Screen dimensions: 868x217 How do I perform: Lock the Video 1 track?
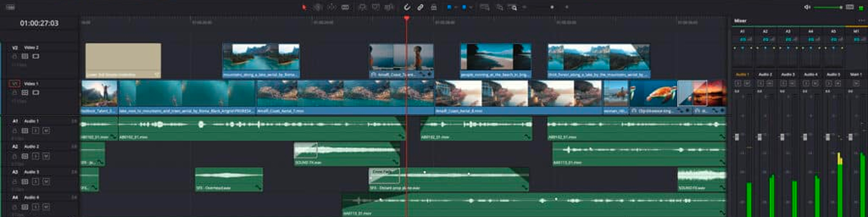14,93
